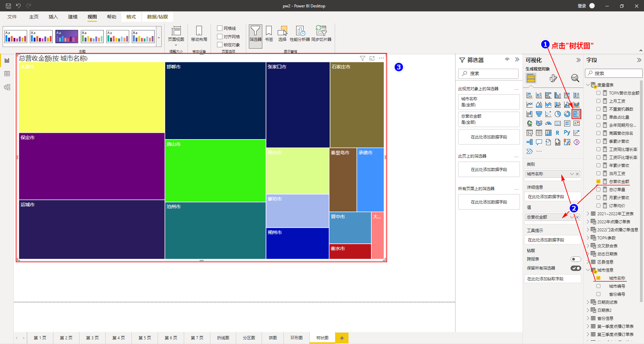This screenshot has width=644, height=344.
Task: Select the Scatter chart visual icon
Action: 548,114
